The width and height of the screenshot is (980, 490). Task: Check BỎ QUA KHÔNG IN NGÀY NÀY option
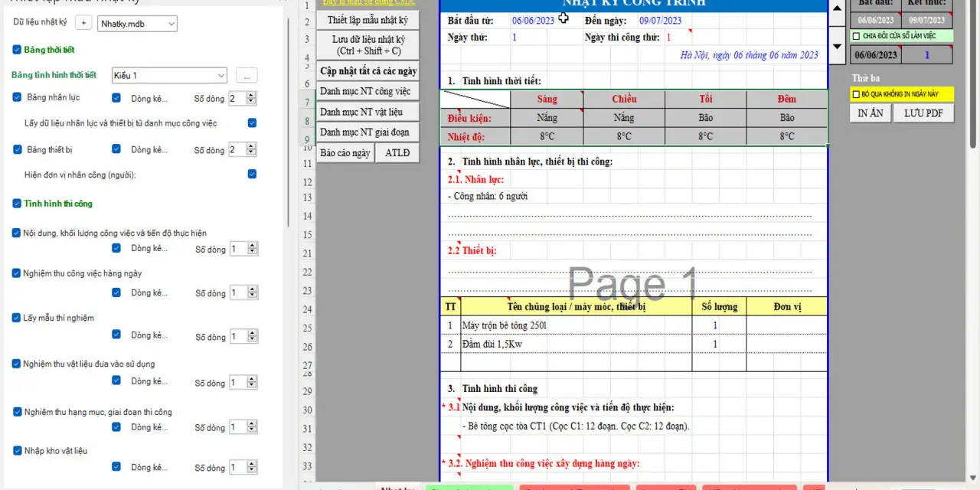pyautogui.click(x=856, y=94)
